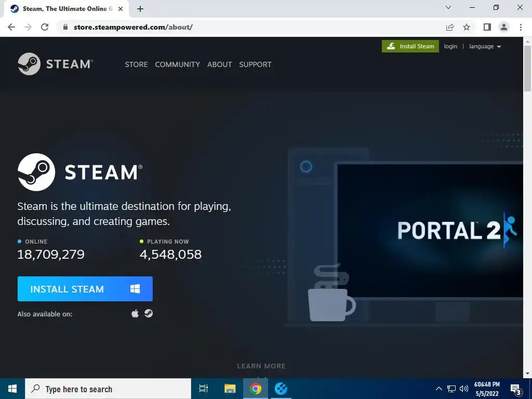
Task: Click the login link
Action: 450,46
